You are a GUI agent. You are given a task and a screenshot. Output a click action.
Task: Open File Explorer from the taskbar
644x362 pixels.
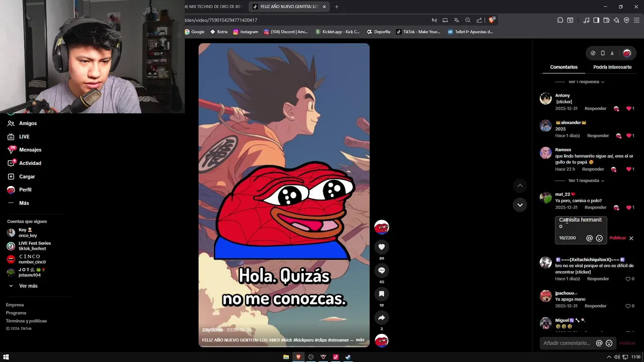pos(286,357)
